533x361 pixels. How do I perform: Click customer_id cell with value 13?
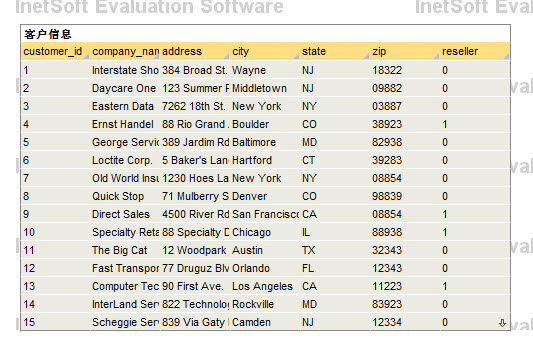pyautogui.click(x=55, y=287)
